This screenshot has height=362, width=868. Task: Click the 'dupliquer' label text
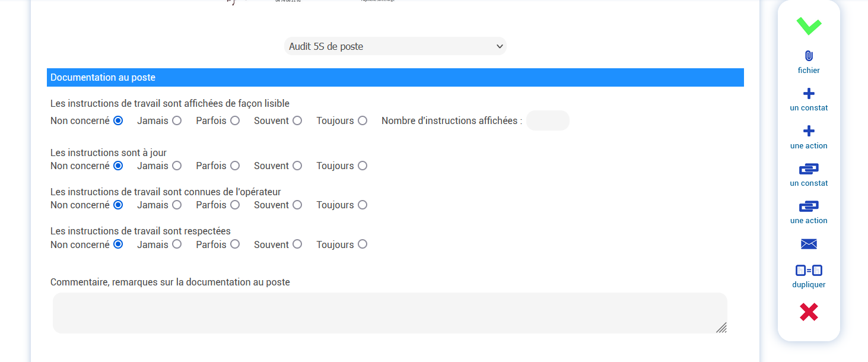[x=808, y=284]
